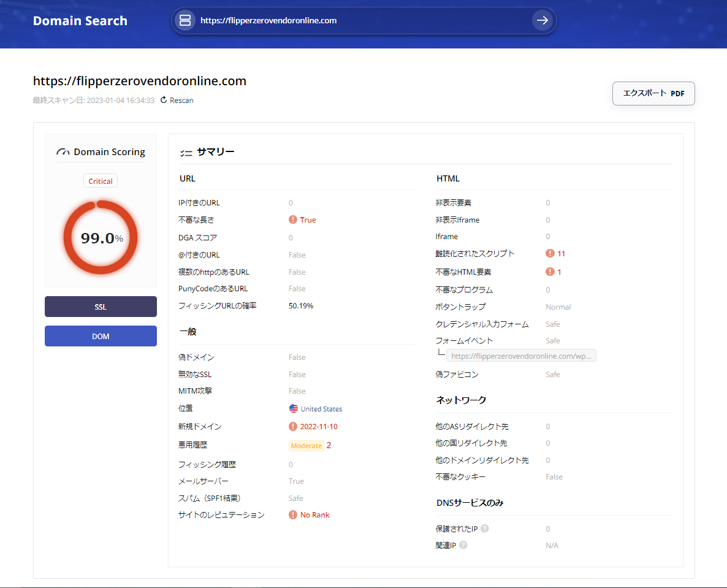Image resolution: width=727 pixels, height=588 pixels.
Task: Click the No Rank reputation value
Action: point(315,515)
